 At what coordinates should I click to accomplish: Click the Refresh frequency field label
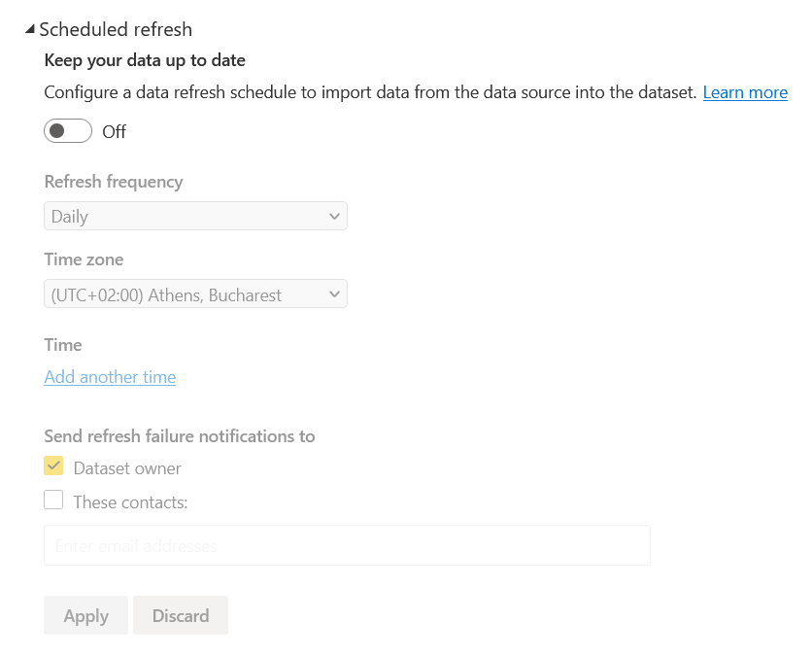coord(113,182)
